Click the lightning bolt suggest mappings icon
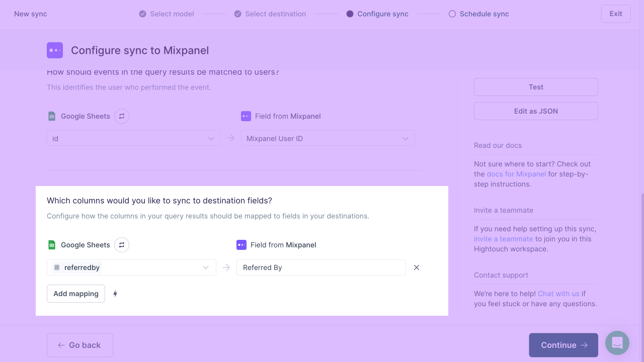Viewport: 644px width, 362px height. [115, 294]
